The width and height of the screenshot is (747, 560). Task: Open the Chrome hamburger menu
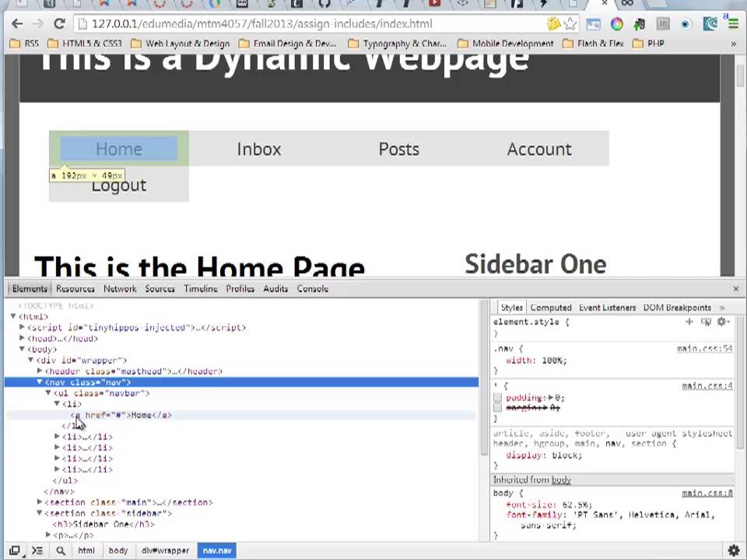(x=734, y=24)
